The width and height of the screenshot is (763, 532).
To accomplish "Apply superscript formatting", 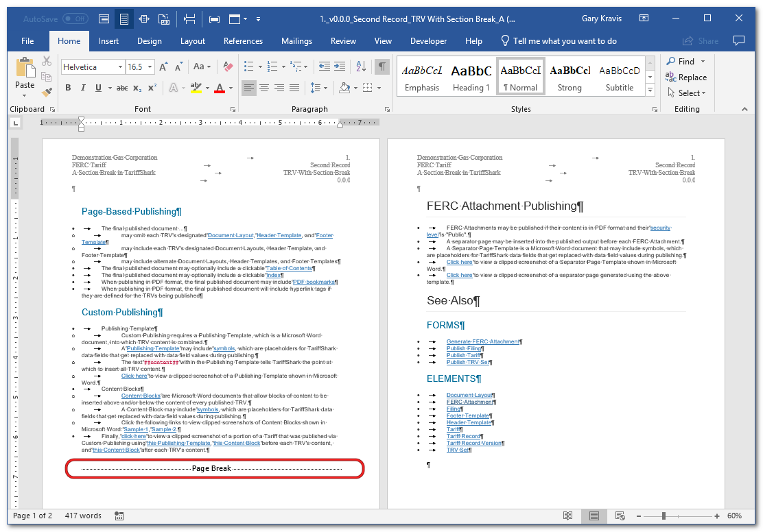I will coord(152,88).
